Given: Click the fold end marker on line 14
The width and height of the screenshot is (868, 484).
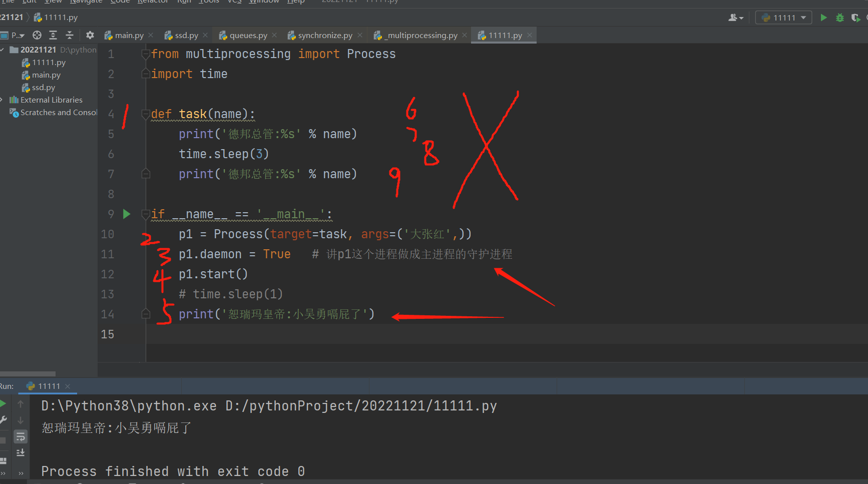Looking at the screenshot, I should pos(146,314).
